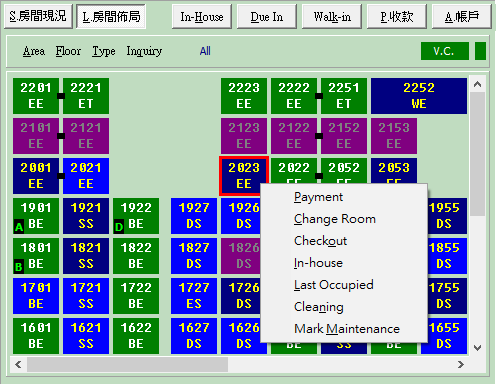Select room tile 1727 ES
This screenshot has height=385, width=496.
point(194,296)
